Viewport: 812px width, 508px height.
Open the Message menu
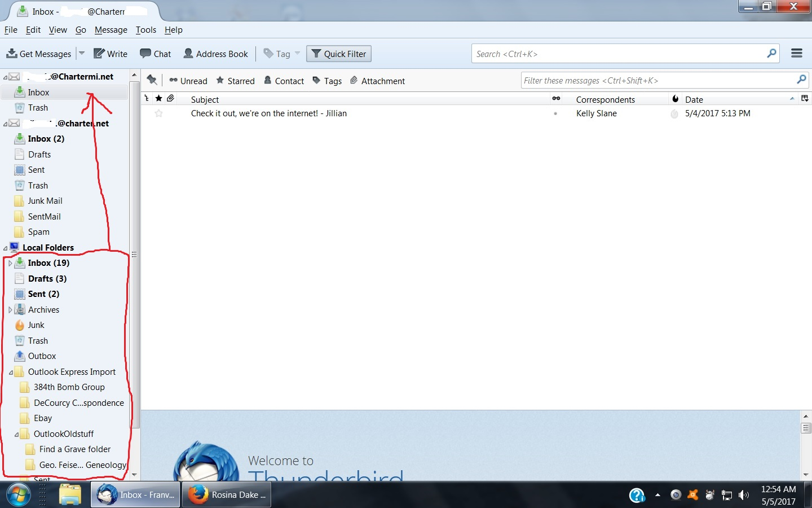111,30
